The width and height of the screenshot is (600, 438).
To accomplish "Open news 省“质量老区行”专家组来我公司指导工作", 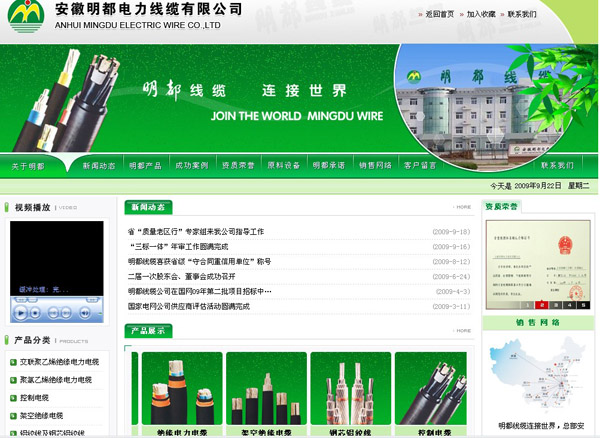I will (196, 231).
